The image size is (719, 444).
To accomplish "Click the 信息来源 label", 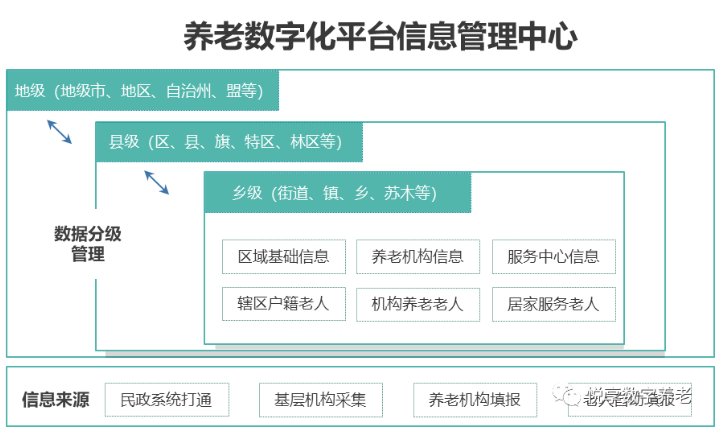I will click(55, 400).
